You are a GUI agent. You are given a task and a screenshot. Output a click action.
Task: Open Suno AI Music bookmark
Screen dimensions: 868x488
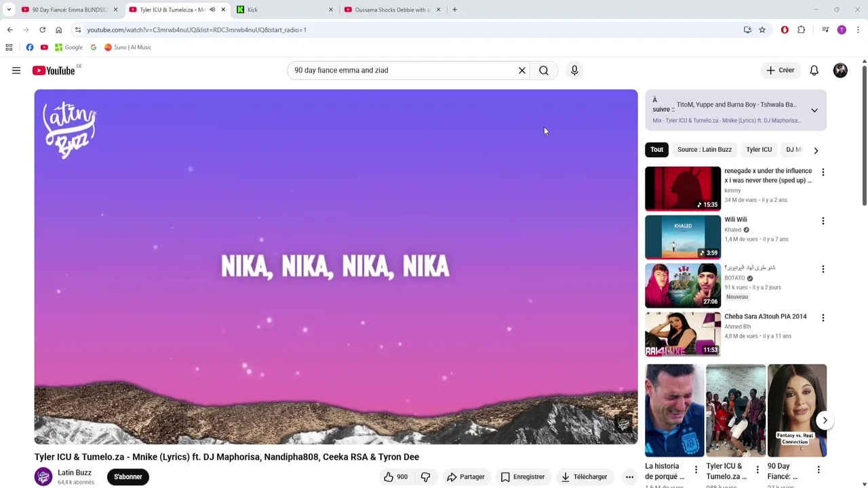point(128,47)
